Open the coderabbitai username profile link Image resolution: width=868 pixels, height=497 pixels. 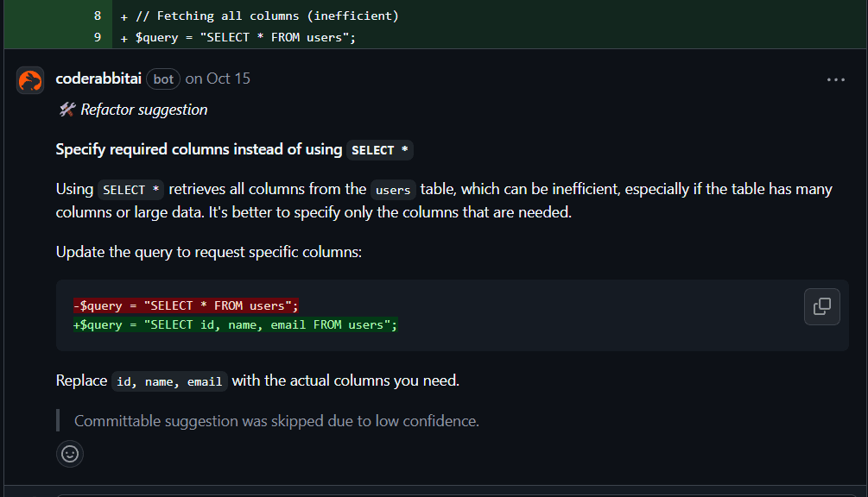(x=98, y=79)
